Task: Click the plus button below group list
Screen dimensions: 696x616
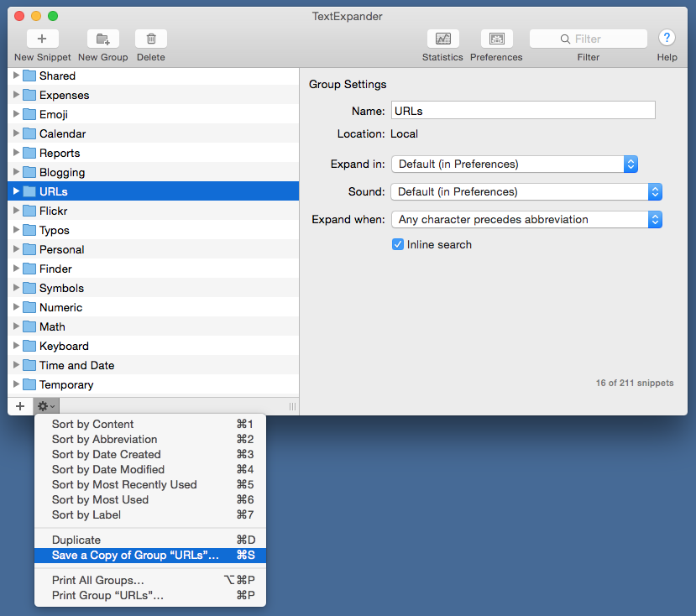Action: point(20,406)
